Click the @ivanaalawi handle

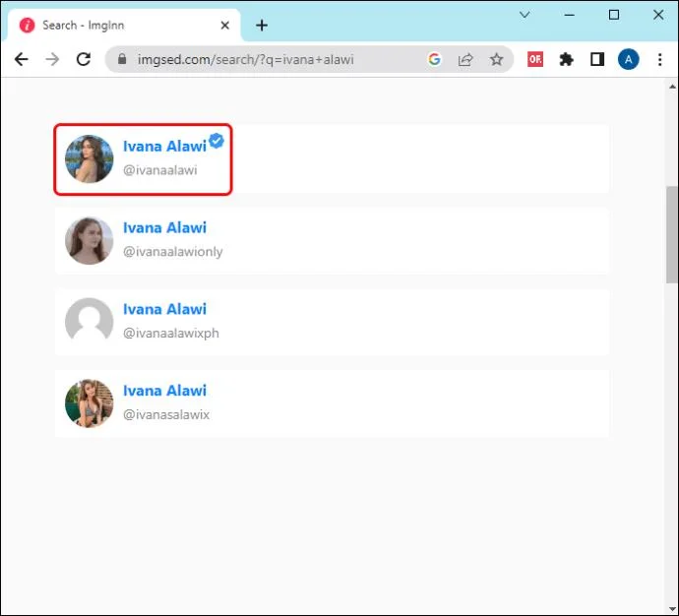coord(159,170)
